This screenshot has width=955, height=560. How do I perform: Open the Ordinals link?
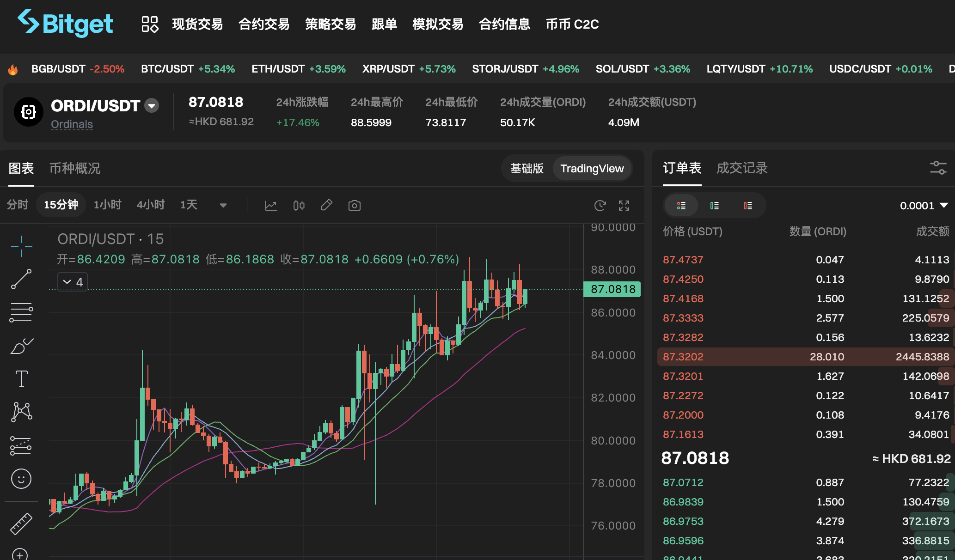point(72,124)
